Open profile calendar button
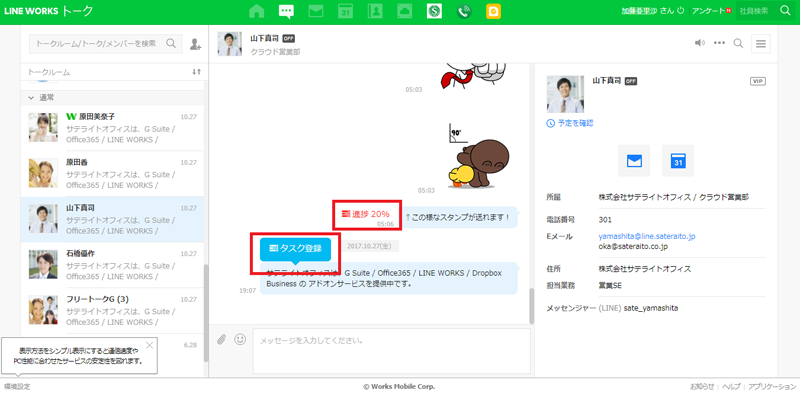This screenshot has height=393, width=800. (x=678, y=161)
